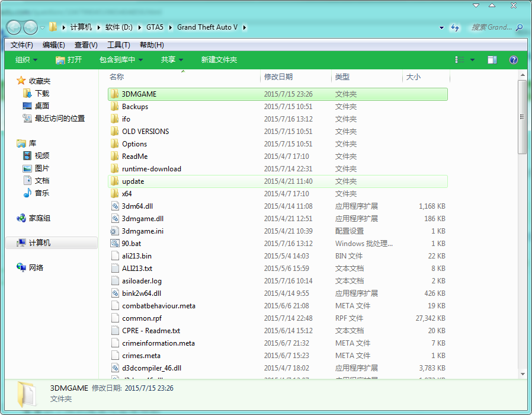The height and width of the screenshot is (415, 532).
Task: Click the Back navigation arrow button
Action: [x=14, y=27]
